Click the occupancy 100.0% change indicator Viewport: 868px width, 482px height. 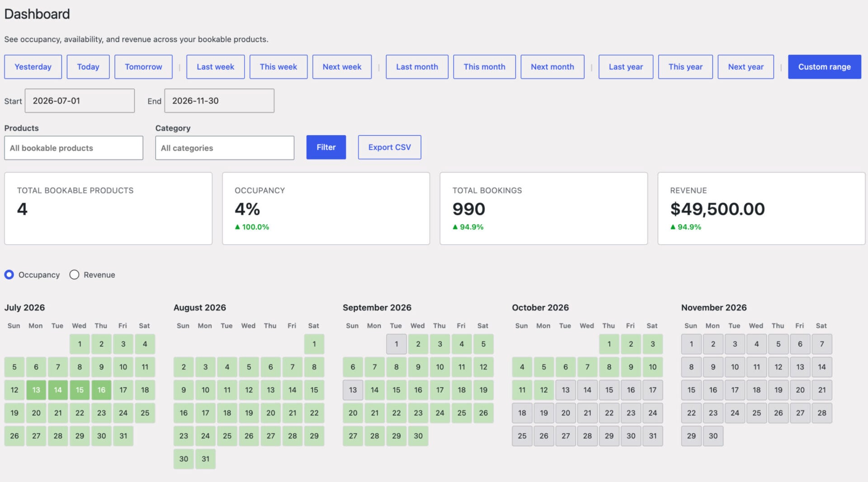click(x=252, y=227)
